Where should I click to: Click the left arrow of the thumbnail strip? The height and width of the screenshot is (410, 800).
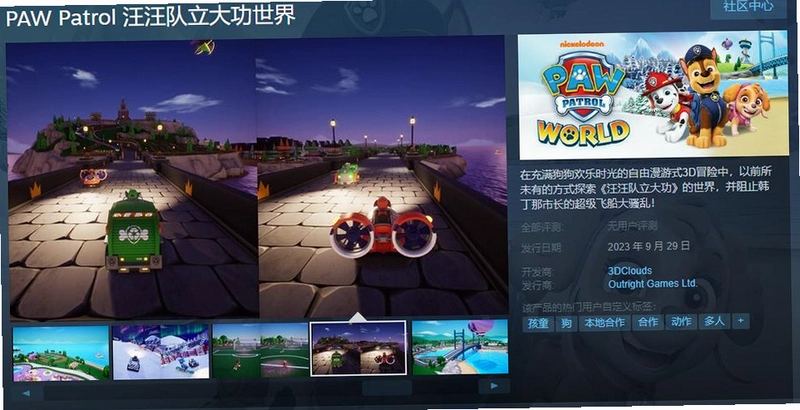(x=26, y=392)
